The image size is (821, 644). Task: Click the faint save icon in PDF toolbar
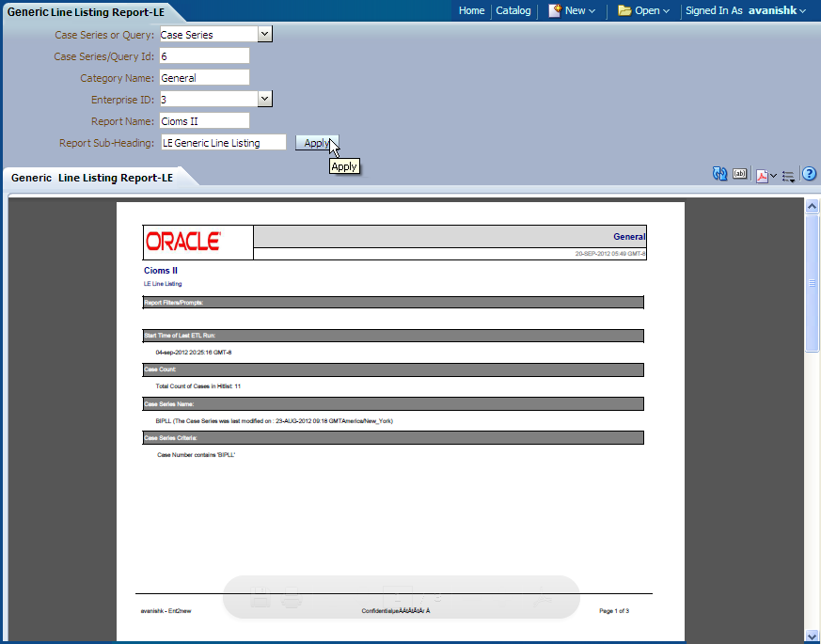[260, 597]
